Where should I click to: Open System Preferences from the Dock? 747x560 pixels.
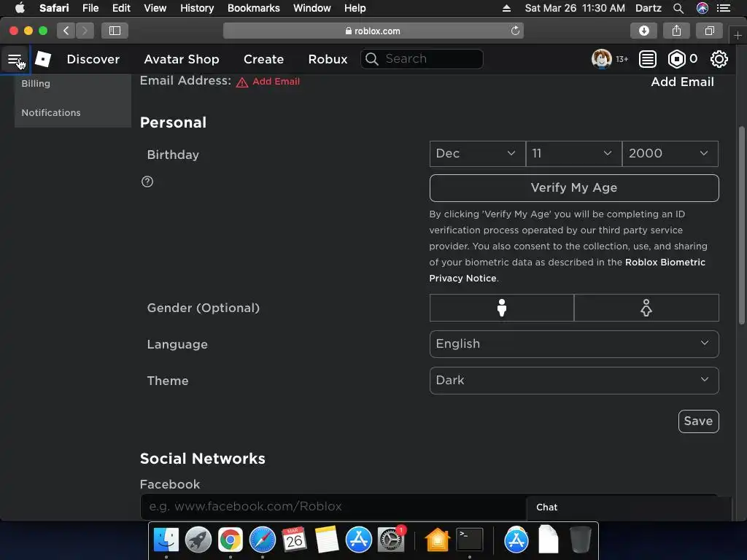tap(391, 540)
